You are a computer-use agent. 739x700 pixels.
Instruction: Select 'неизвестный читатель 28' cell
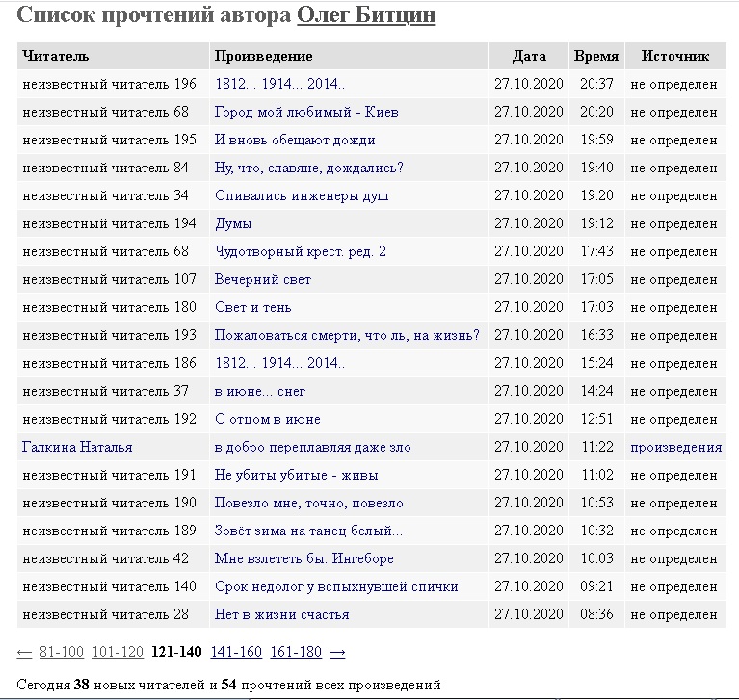tap(113, 614)
